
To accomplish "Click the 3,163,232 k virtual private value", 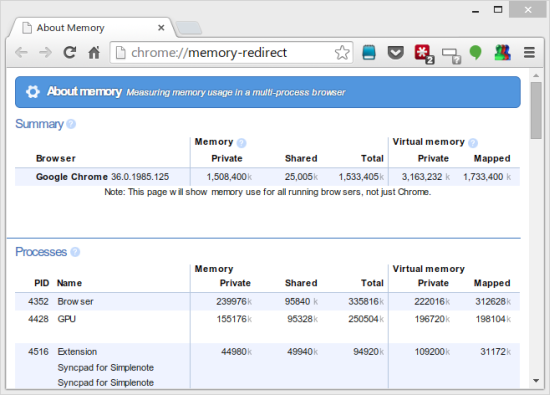I will coord(426,176).
